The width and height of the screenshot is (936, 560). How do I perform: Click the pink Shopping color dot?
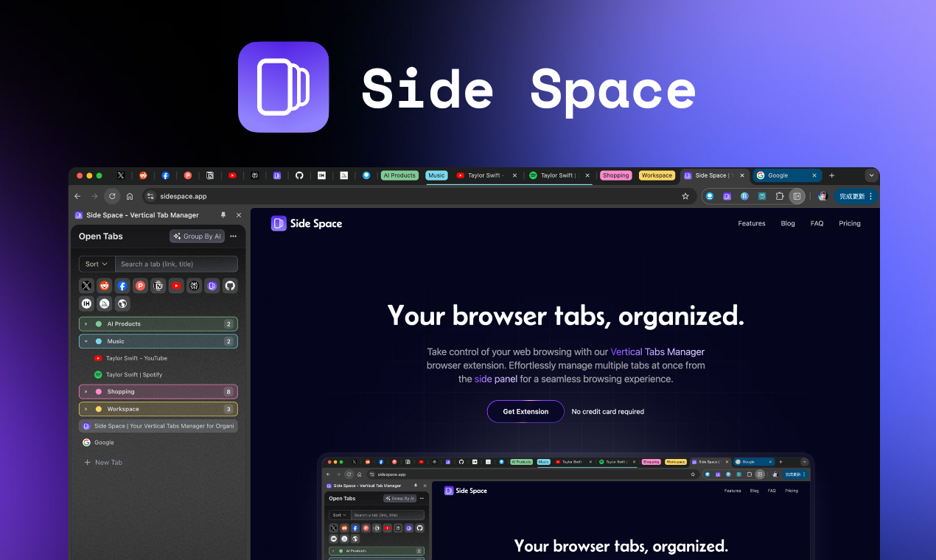[99, 392]
